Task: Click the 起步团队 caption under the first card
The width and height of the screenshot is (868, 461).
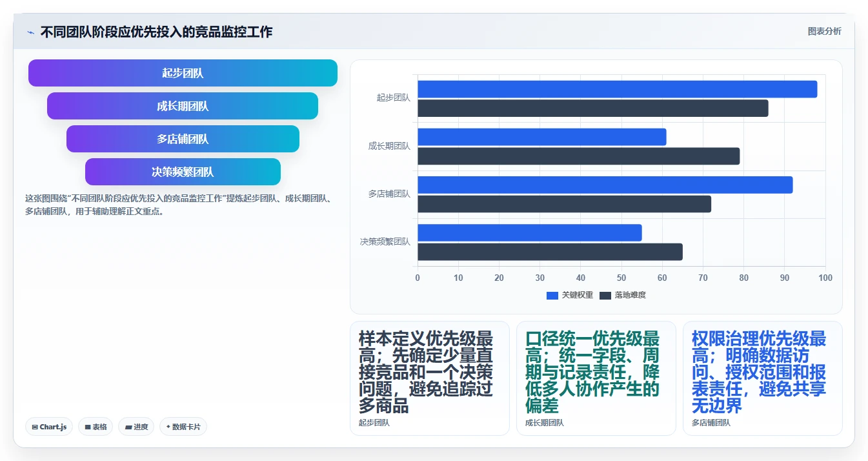Action: pyautogui.click(x=374, y=423)
